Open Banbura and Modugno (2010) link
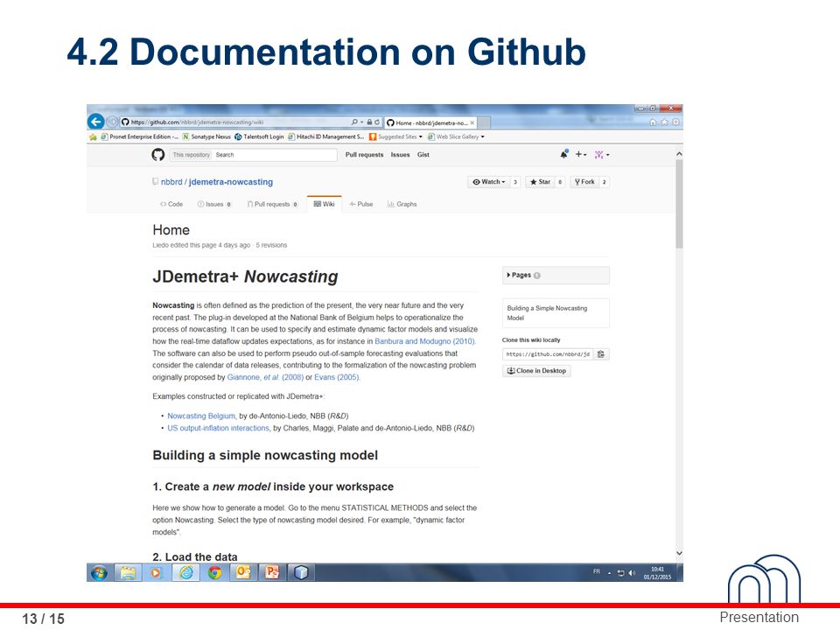 coord(425,341)
